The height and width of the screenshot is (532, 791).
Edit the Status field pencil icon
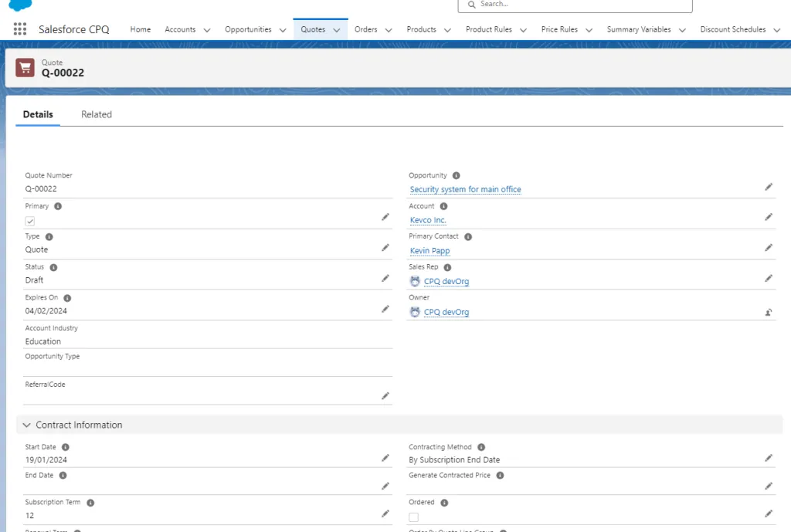pyautogui.click(x=385, y=279)
